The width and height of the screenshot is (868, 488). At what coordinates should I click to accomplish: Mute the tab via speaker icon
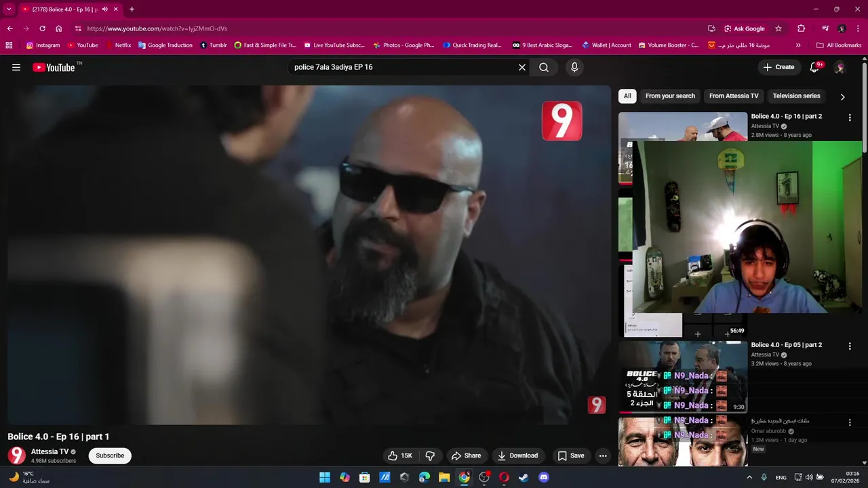point(104,9)
